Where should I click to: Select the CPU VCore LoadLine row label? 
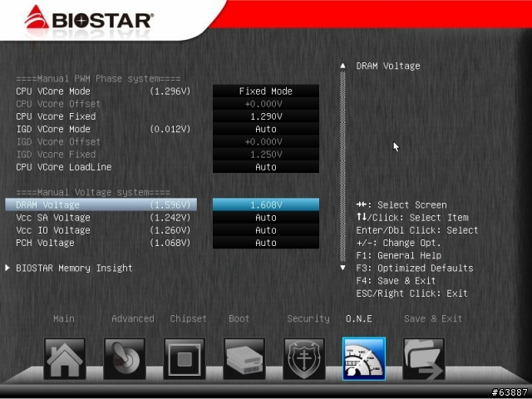pos(64,167)
